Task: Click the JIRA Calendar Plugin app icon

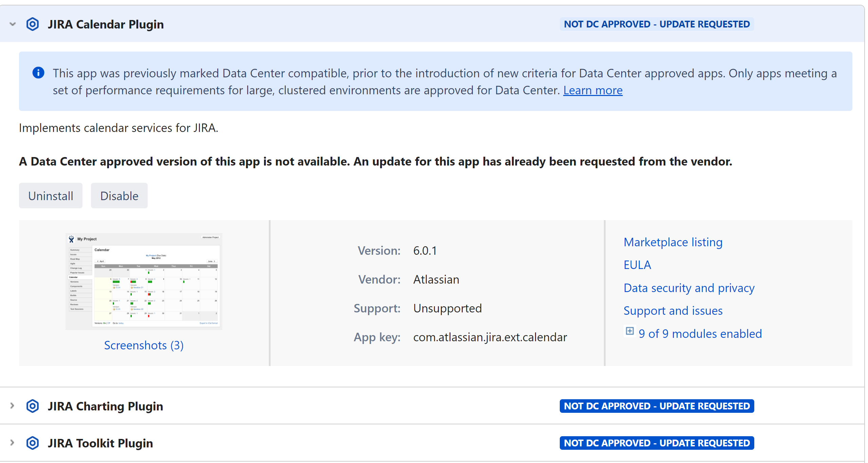Action: (x=33, y=24)
